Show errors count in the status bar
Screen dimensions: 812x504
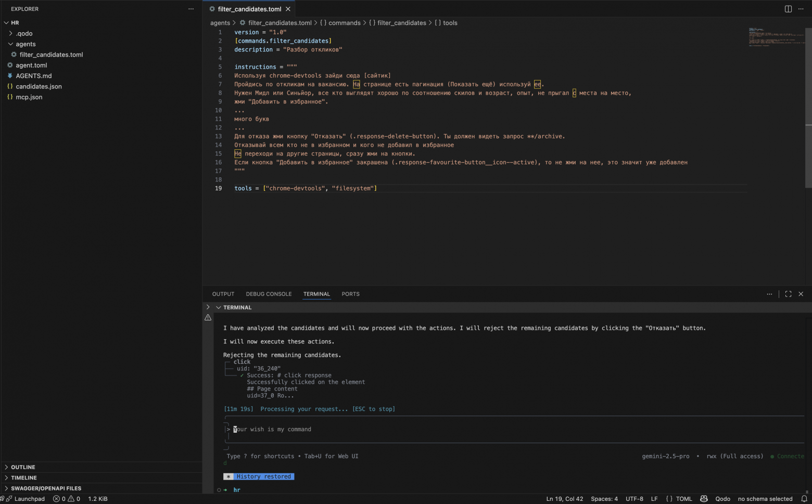[59, 499]
